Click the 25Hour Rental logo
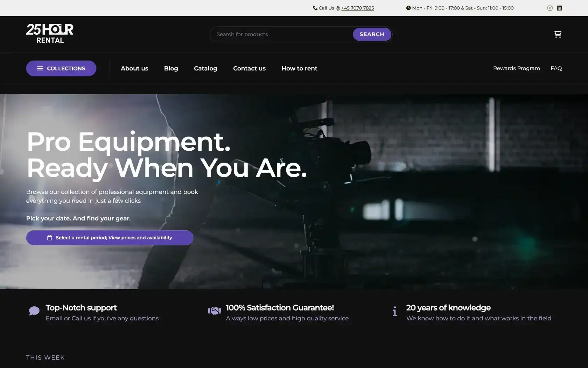This screenshot has height=368, width=588. pos(50,34)
